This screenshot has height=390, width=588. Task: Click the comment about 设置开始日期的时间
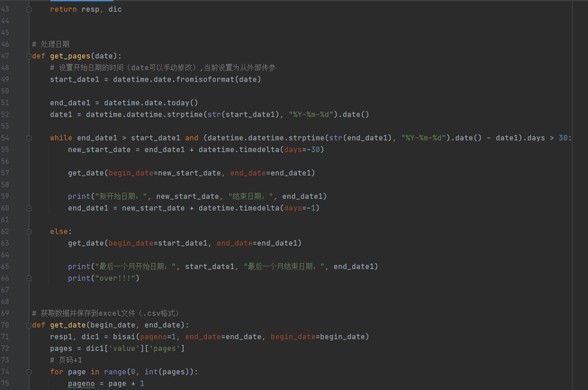162,68
